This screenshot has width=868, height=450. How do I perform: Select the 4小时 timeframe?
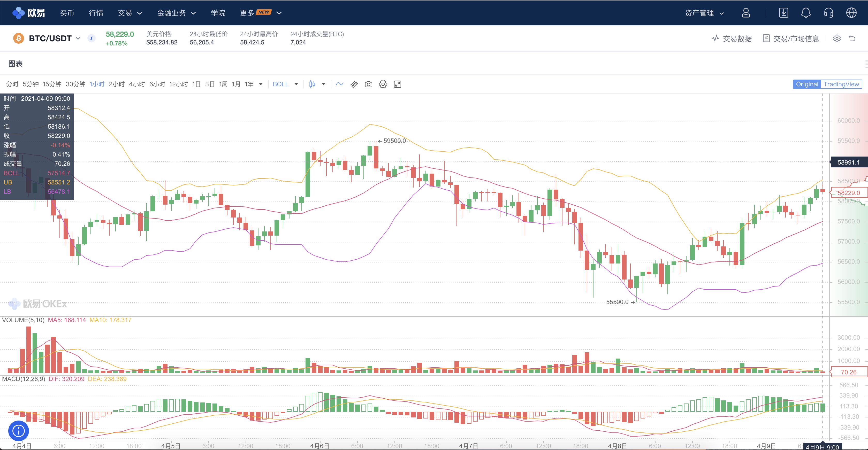pyautogui.click(x=137, y=84)
